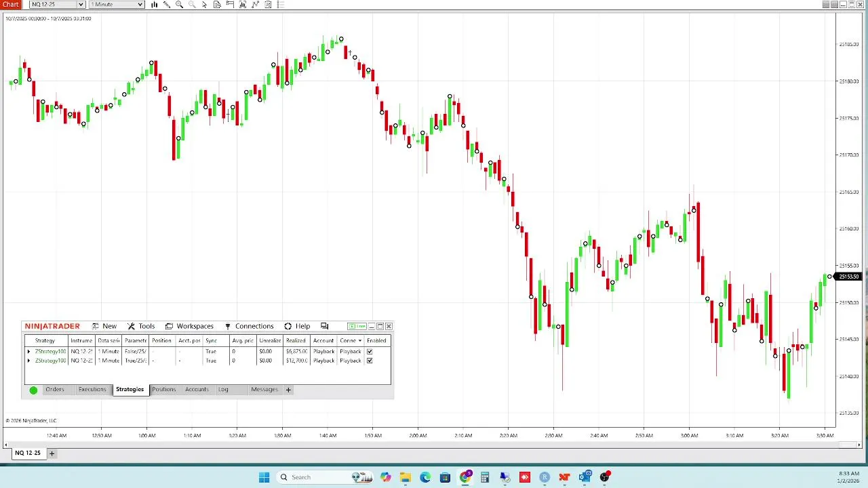
Task: Click the $6,875 realized profit cell
Action: point(296,352)
